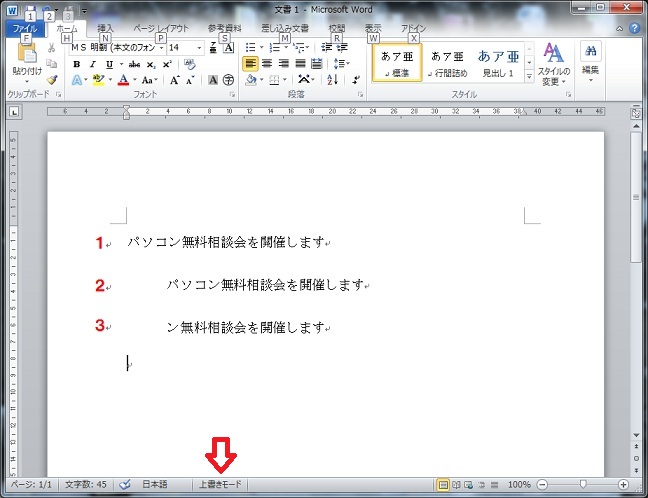Open the ファイル tab
The width and height of the screenshot is (648, 498).
25,29
